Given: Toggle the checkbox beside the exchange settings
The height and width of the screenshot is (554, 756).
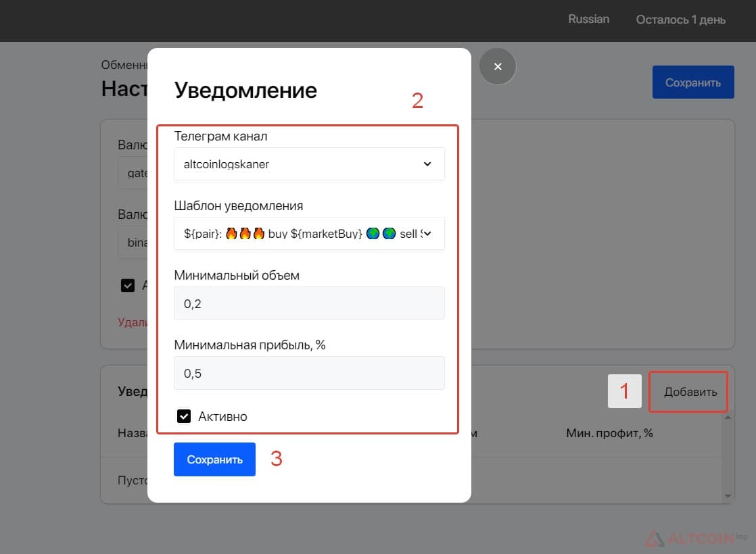Looking at the screenshot, I should click(x=128, y=286).
